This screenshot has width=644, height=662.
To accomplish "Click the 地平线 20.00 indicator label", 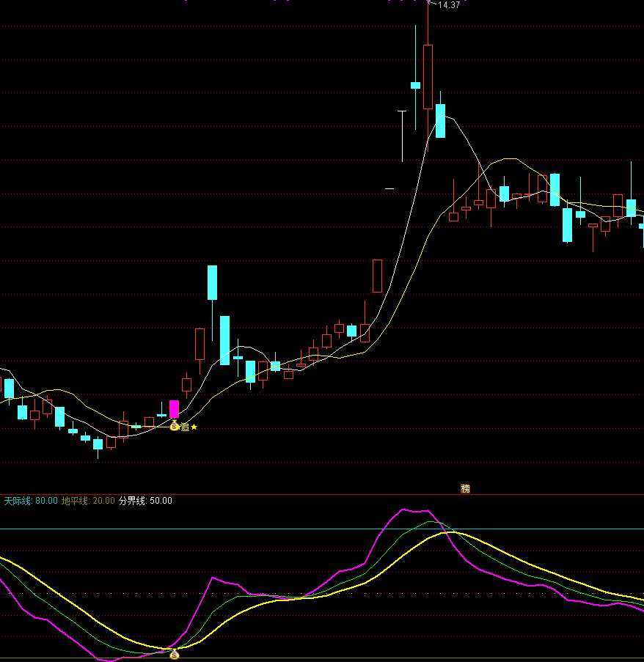I will pyautogui.click(x=88, y=501).
